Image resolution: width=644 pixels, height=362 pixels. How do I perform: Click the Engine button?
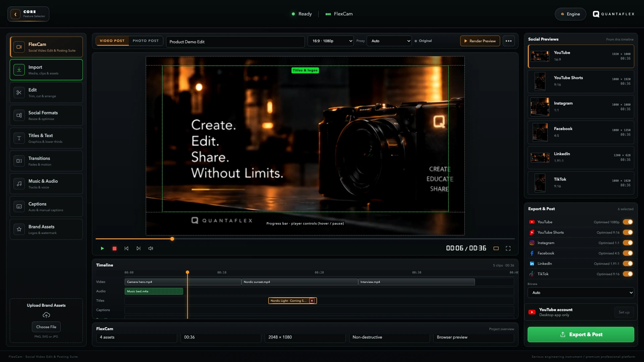[x=570, y=14]
